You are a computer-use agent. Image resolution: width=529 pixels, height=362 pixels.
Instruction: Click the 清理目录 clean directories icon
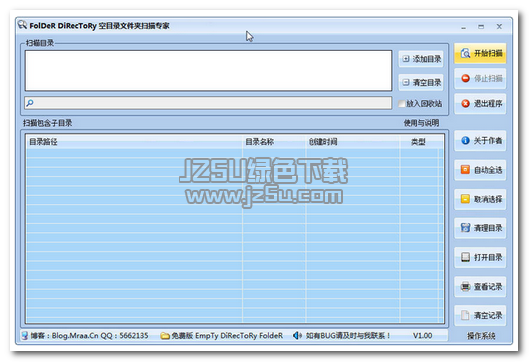pos(465,228)
